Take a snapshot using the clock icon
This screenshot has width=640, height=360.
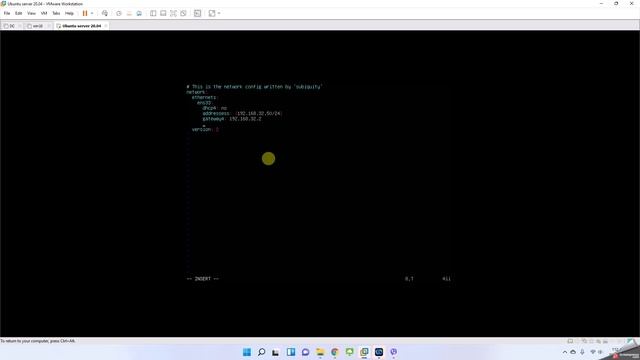[119, 13]
